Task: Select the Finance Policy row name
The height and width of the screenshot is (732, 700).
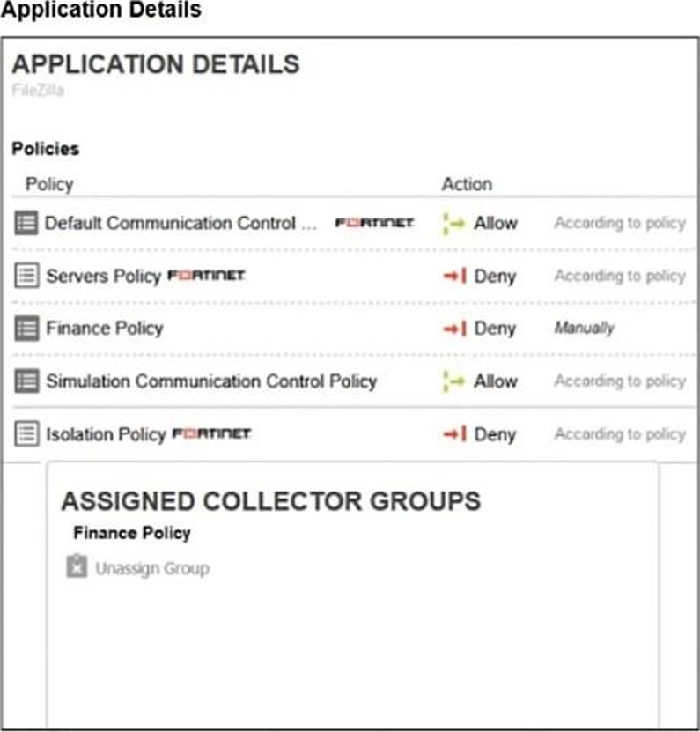Action: tap(104, 329)
